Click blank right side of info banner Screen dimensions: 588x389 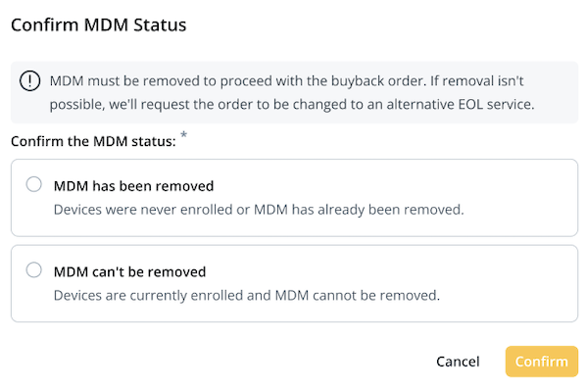(x=556, y=92)
